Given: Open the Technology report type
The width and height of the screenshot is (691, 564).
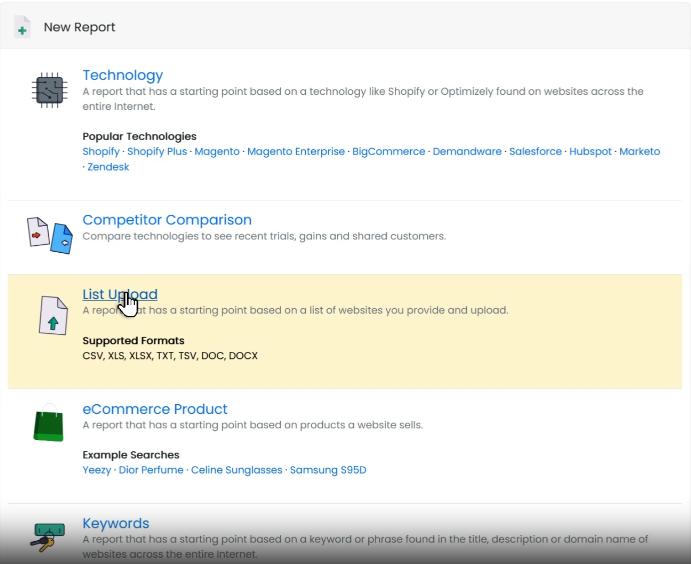Looking at the screenshot, I should tap(123, 75).
